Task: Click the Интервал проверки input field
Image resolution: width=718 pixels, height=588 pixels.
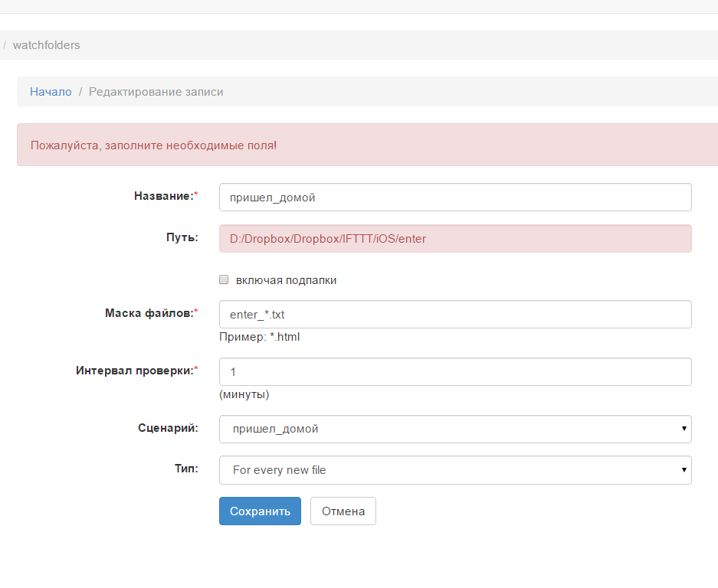Action: pos(455,371)
